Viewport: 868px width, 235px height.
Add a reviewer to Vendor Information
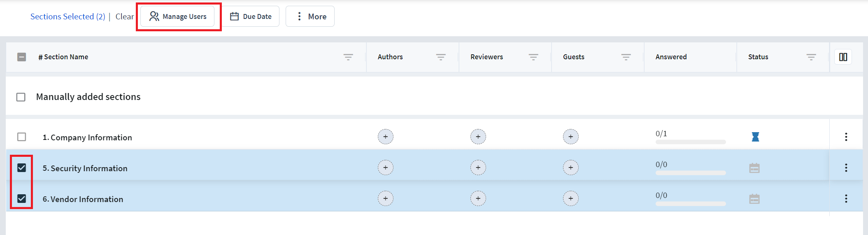(x=478, y=198)
